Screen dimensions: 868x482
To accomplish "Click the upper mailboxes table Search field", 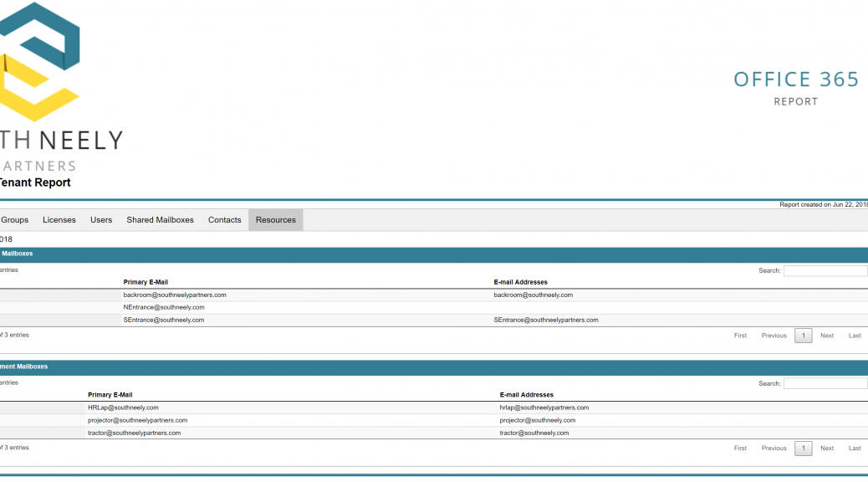I will (825, 271).
